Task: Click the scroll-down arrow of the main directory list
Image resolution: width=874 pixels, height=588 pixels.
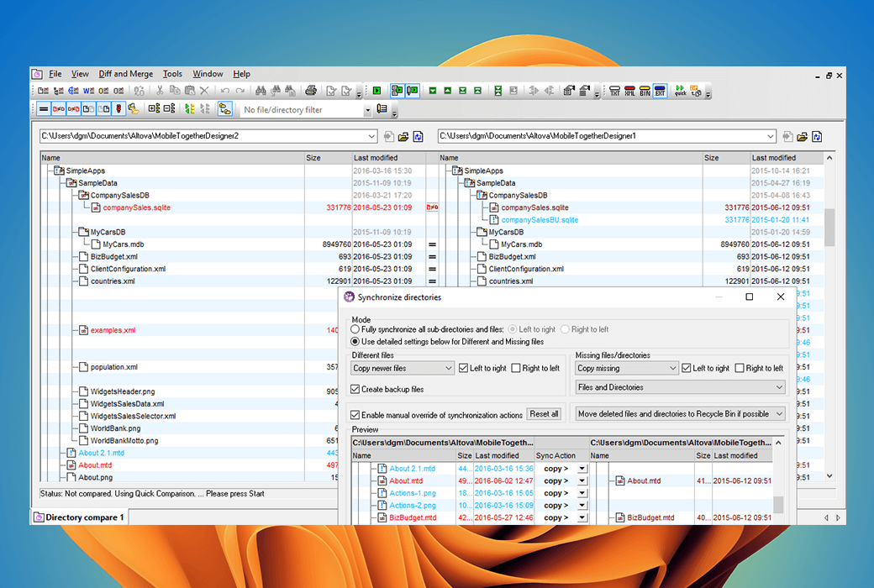Action: point(829,476)
